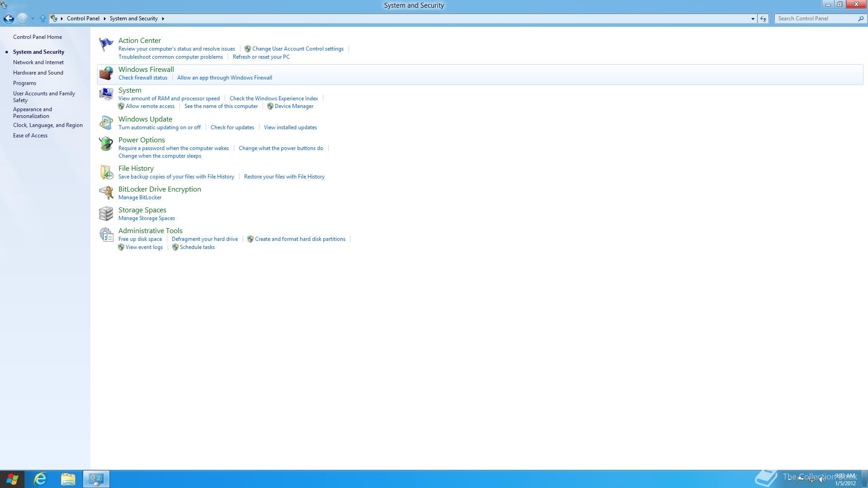Launch Internet Explorer from the taskbar

point(41,479)
